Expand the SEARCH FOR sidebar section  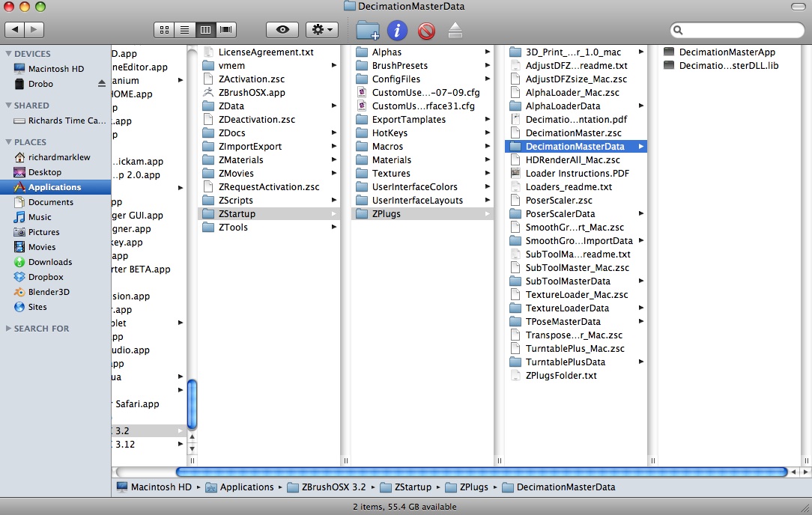click(x=8, y=328)
